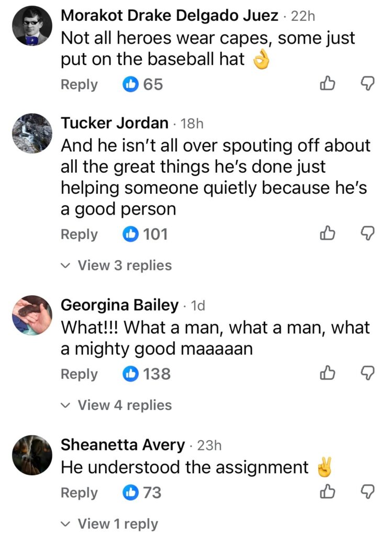The height and width of the screenshot is (536, 392).
Task: See the 138 reactions on Georgina's comment
Action: pyautogui.click(x=147, y=374)
